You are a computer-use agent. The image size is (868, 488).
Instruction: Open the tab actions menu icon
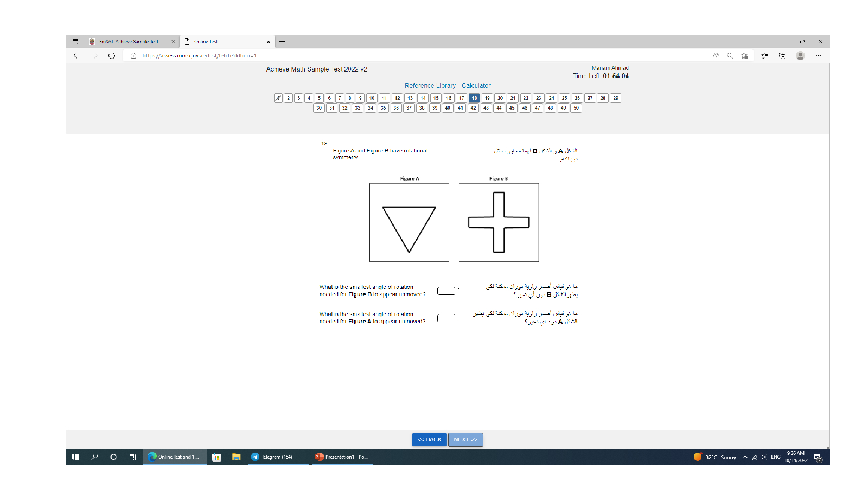pos(75,42)
